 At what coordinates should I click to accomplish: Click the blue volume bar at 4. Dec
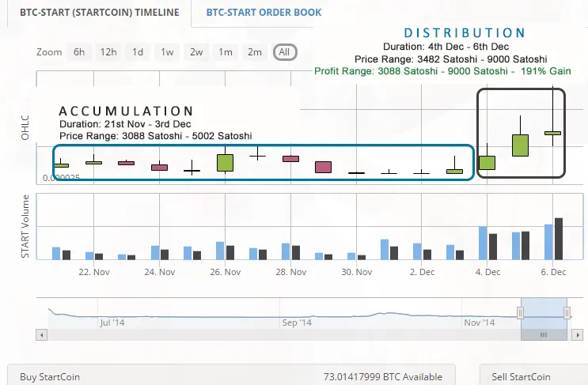click(x=483, y=243)
